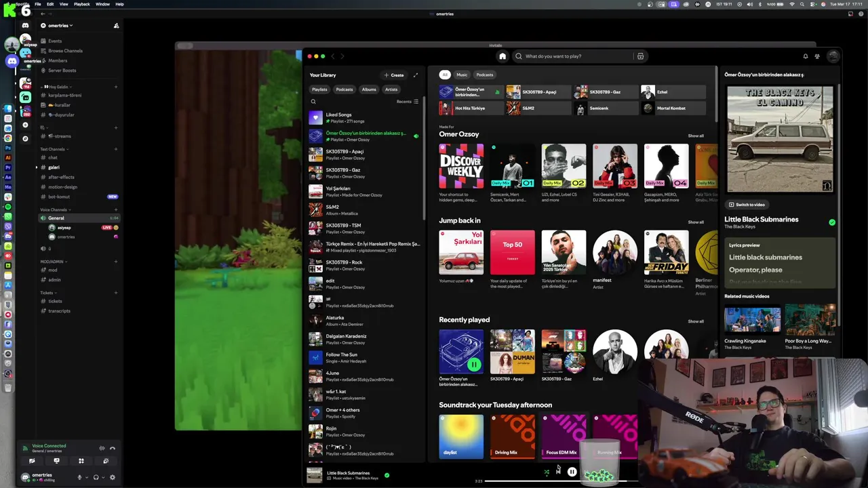Click Show all beside Jump back in
Image resolution: width=868 pixels, height=488 pixels.
(x=696, y=222)
